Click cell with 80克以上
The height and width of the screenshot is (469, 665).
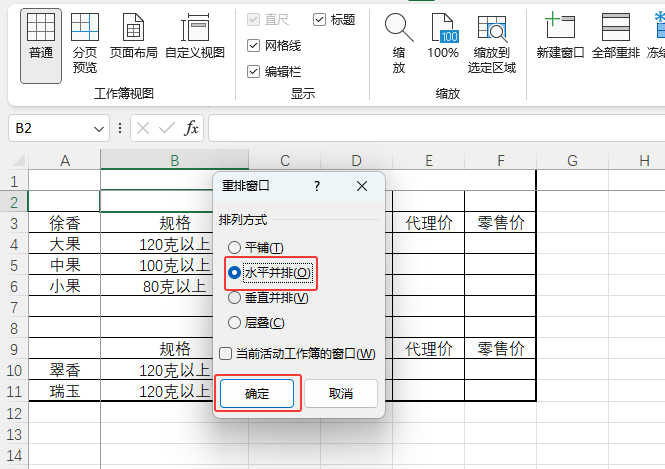pos(157,285)
